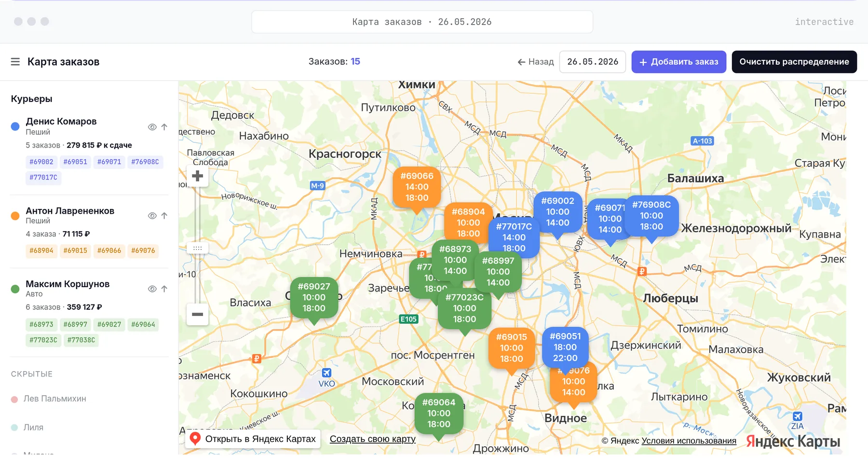Image resolution: width=868 pixels, height=470 pixels.
Task: Select order tag #76908C in sidebar
Action: (x=145, y=162)
